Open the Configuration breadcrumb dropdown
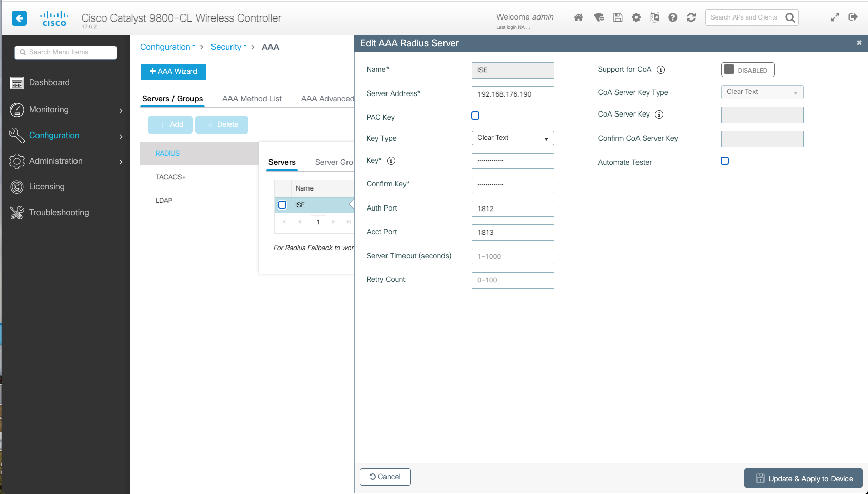Image resolution: width=868 pixels, height=494 pixels. pos(168,47)
